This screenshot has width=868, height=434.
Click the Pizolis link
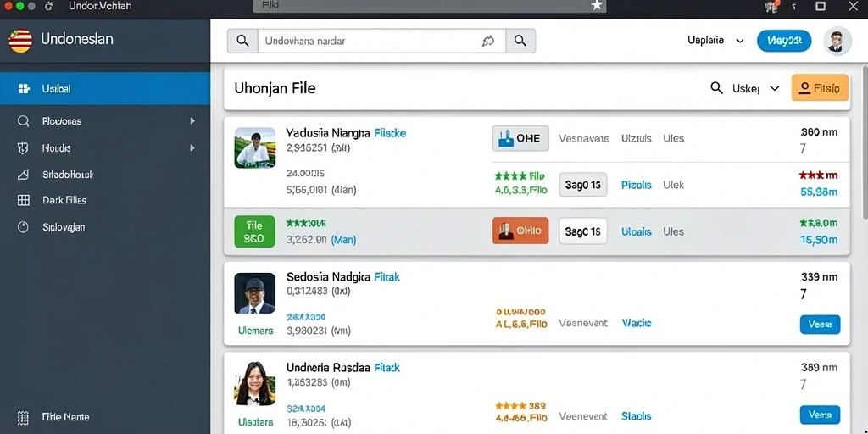pos(636,185)
